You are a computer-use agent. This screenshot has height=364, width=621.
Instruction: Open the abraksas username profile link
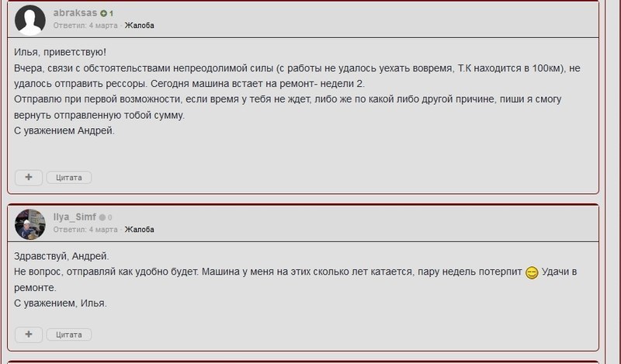[75, 13]
